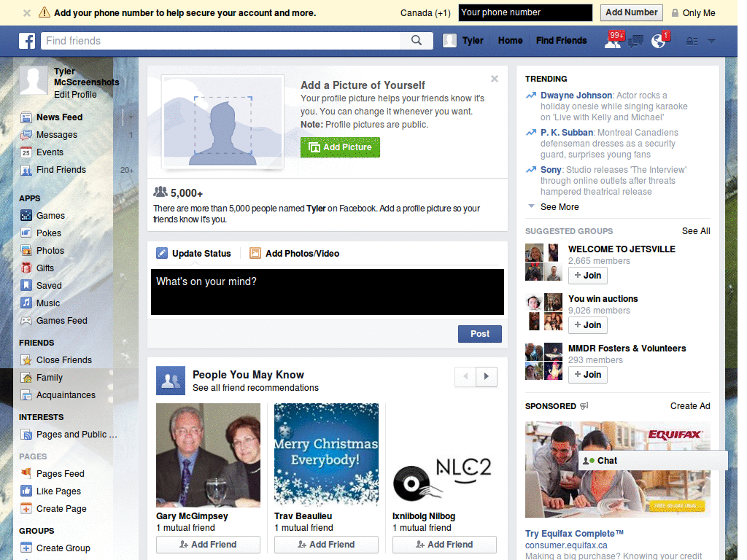Click Find Friends in top bar
Screen dimensions: 747x560
pyautogui.click(x=561, y=41)
